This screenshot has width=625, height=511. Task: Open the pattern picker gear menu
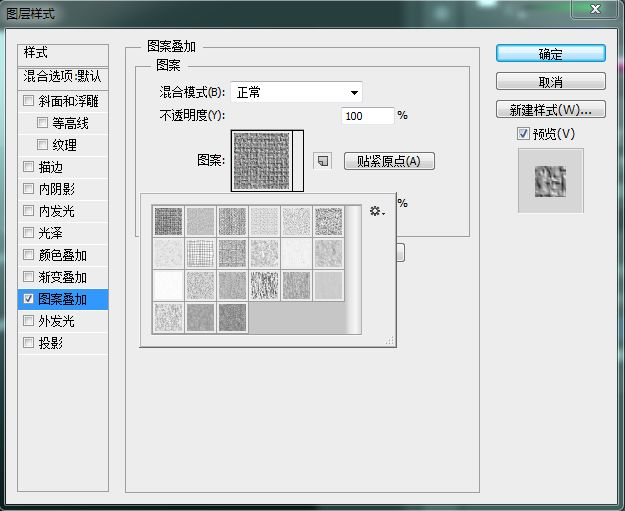[x=376, y=211]
